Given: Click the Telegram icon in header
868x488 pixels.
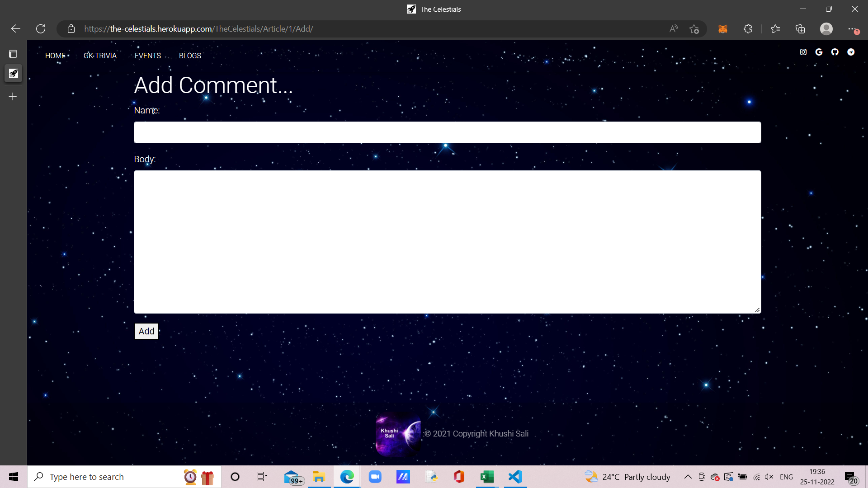Looking at the screenshot, I should [851, 52].
